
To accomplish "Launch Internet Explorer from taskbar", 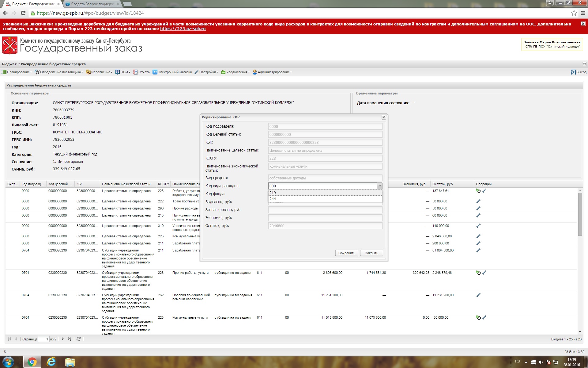I will (51, 362).
